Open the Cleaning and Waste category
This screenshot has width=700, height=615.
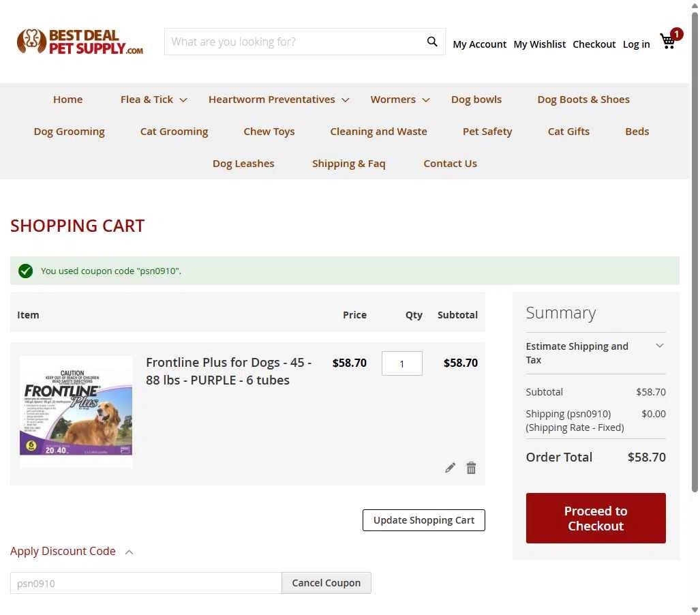click(378, 132)
